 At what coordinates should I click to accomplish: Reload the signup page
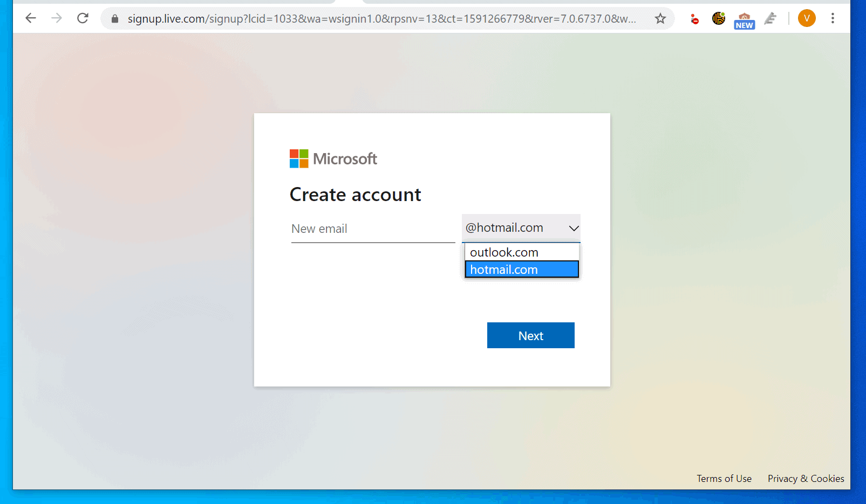point(83,18)
